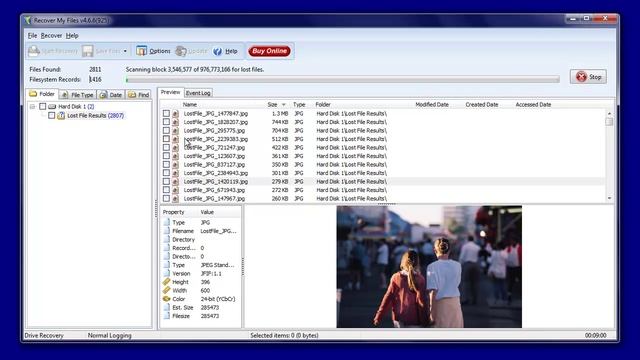This screenshot has width=640, height=360.
Task: Check the box for LostFile_JPG_837127.jpg
Action: click(x=166, y=164)
